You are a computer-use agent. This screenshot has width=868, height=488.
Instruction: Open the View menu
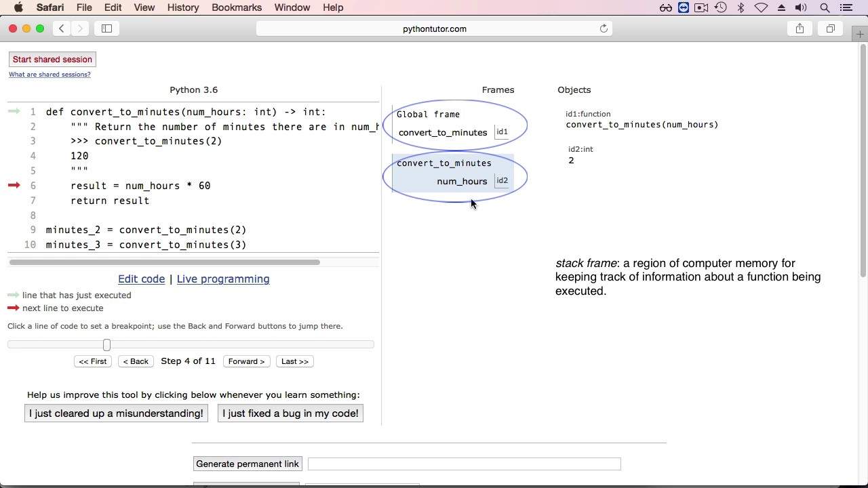coord(144,7)
